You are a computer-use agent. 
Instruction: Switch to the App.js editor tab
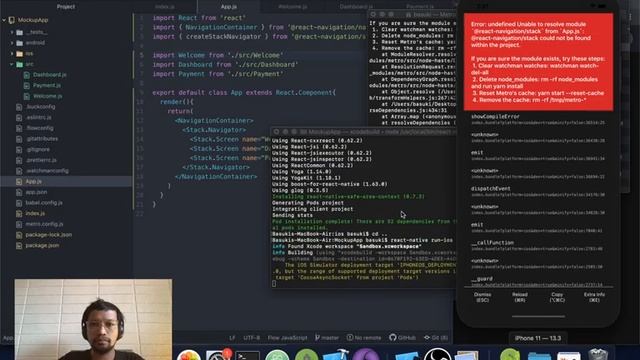(229, 7)
